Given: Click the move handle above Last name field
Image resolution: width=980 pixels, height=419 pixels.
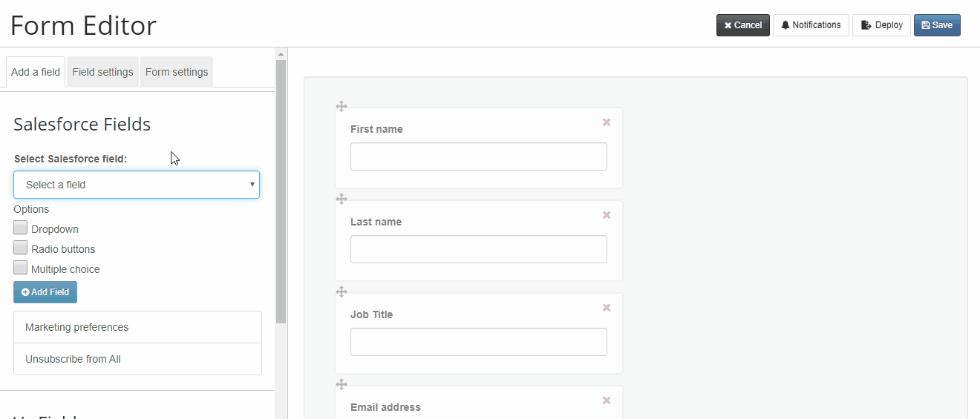Looking at the screenshot, I should (x=342, y=199).
